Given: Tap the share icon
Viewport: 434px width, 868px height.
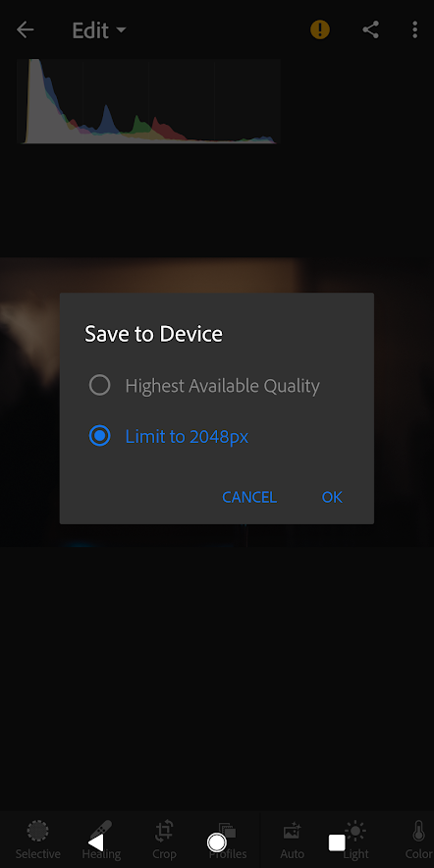Looking at the screenshot, I should pyautogui.click(x=370, y=29).
